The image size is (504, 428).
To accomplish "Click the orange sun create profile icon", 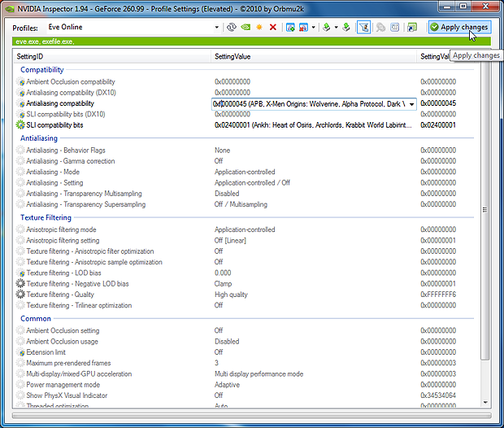I will [x=259, y=28].
